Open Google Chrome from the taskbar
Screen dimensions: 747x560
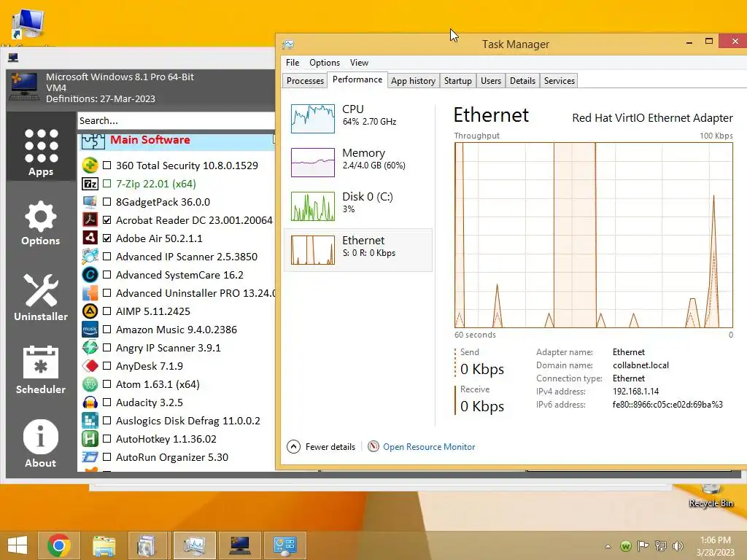pos(59,545)
